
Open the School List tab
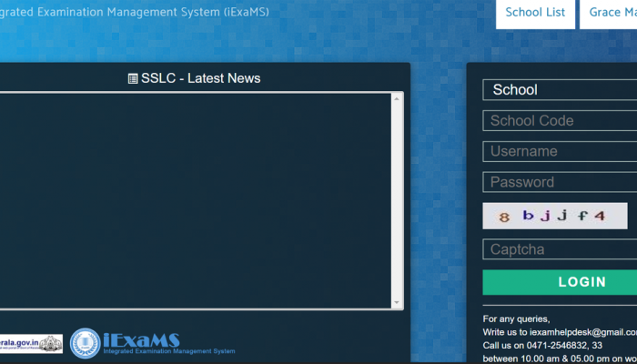coord(535,14)
